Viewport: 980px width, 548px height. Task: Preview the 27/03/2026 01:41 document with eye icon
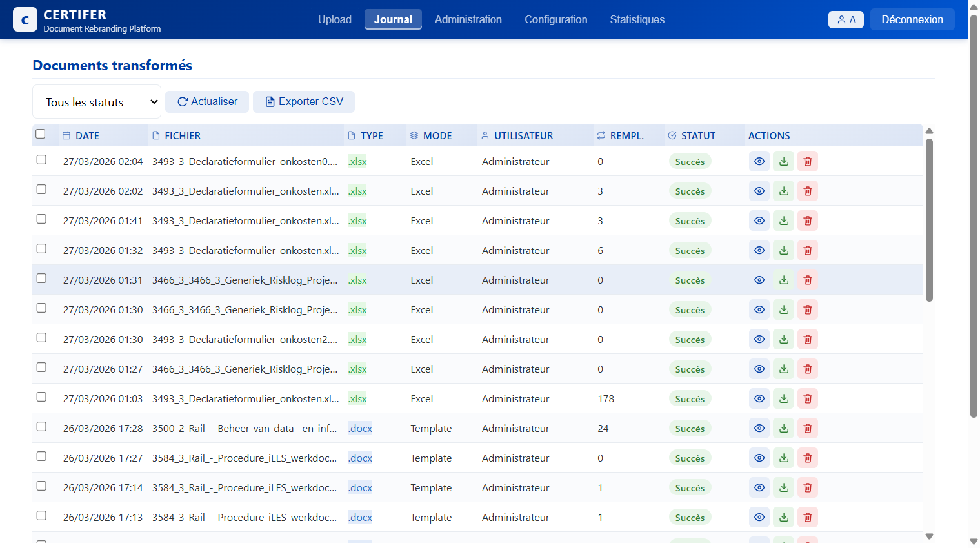(x=759, y=220)
